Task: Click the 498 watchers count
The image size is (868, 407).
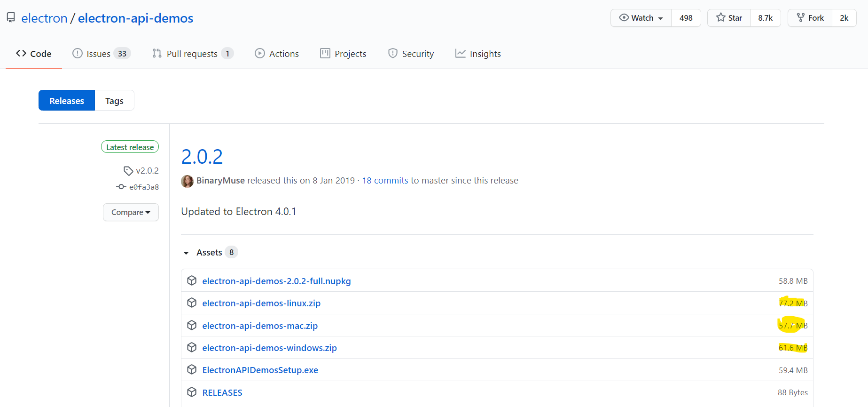Action: [686, 18]
